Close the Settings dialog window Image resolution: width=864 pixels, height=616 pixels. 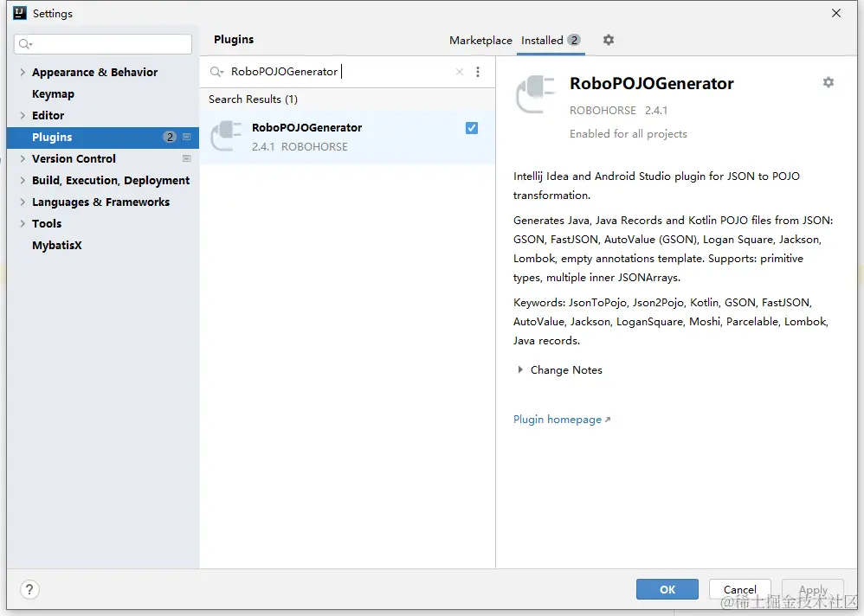tap(836, 13)
